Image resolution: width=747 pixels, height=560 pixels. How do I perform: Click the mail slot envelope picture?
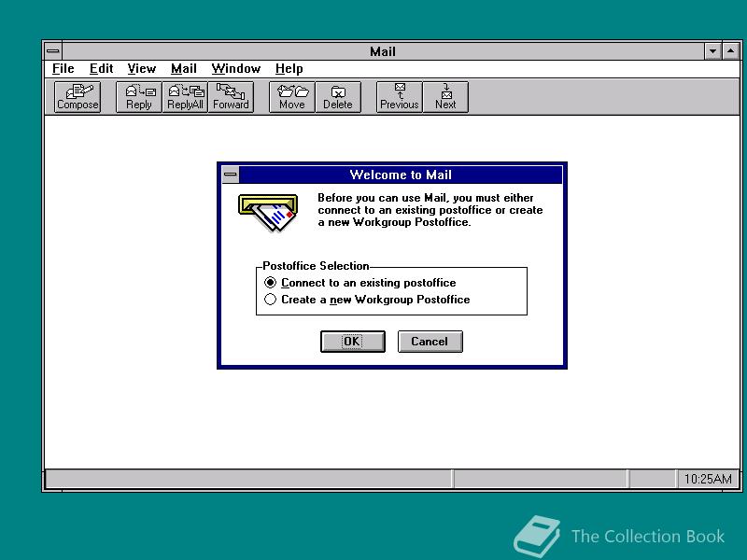(268, 213)
